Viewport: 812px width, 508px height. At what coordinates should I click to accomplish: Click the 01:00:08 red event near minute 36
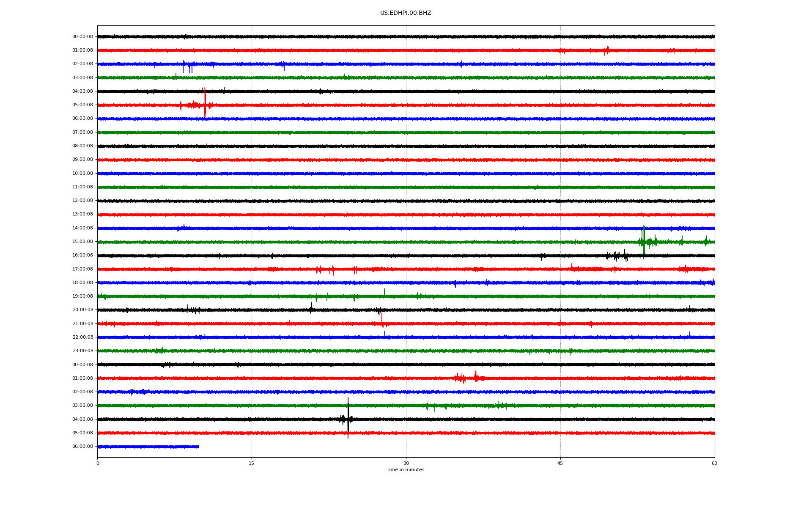pos(475,377)
